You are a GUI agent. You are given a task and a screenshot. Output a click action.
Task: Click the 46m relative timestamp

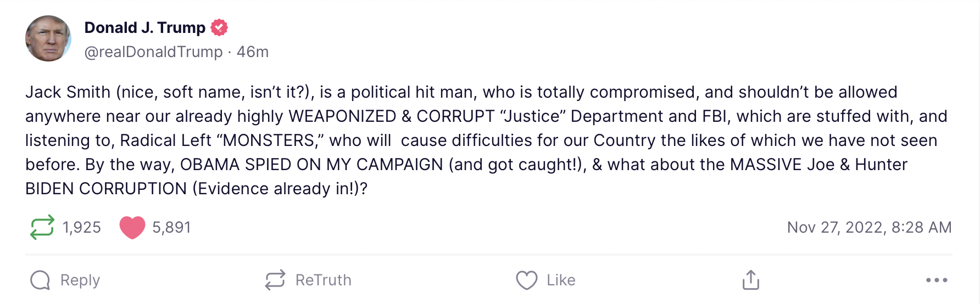[253, 52]
